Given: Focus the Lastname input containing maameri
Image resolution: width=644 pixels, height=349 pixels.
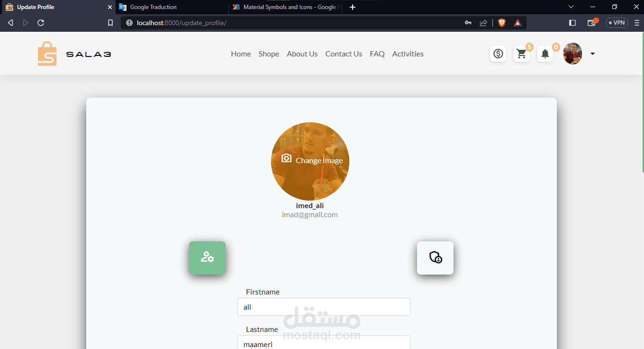Looking at the screenshot, I should pyautogui.click(x=324, y=342).
